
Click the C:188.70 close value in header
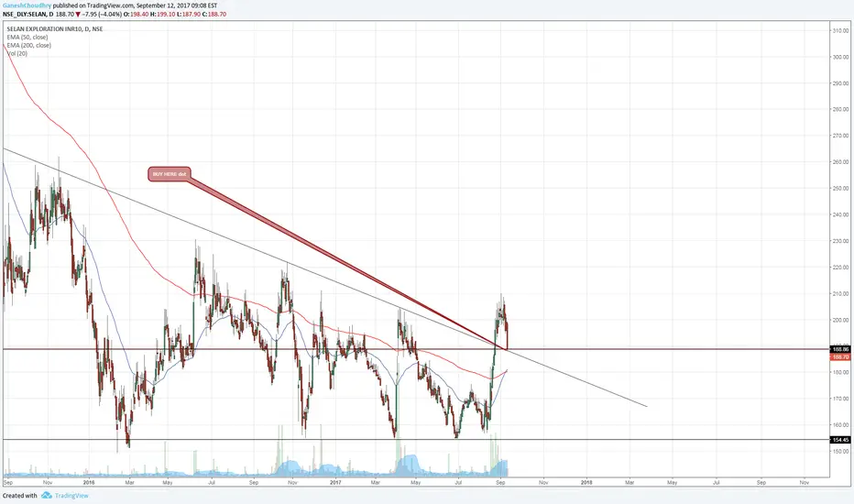pyautogui.click(x=214, y=14)
